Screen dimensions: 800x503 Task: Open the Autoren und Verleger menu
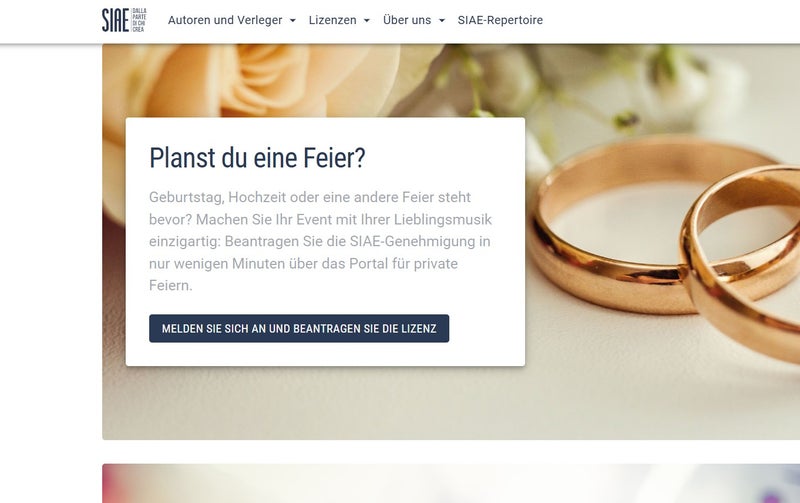pyautogui.click(x=225, y=20)
